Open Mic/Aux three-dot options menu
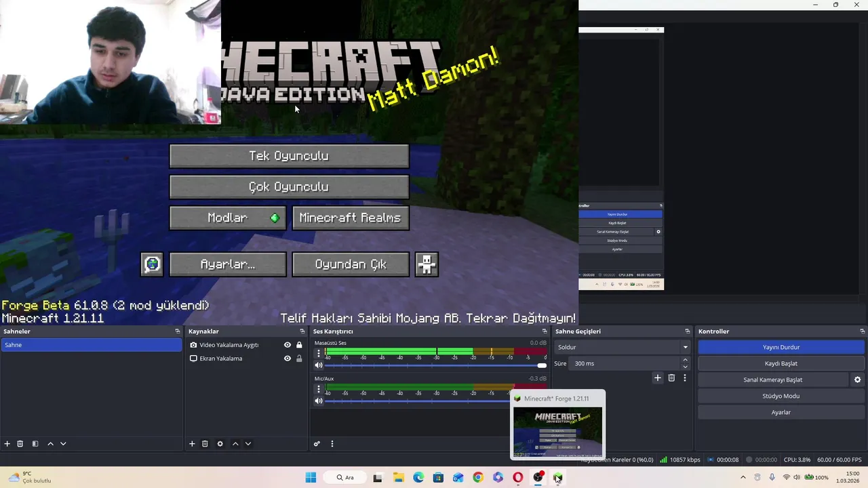The height and width of the screenshot is (488, 868). coord(319,390)
